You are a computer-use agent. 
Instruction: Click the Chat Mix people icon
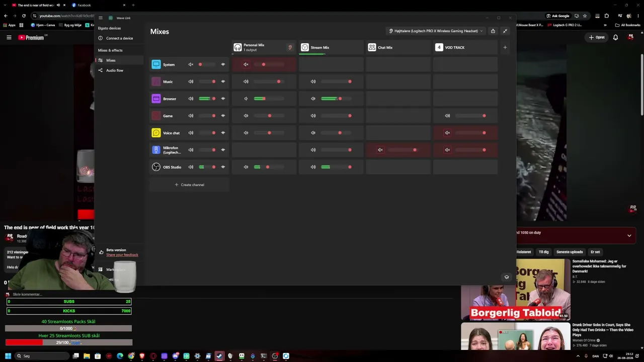click(372, 47)
